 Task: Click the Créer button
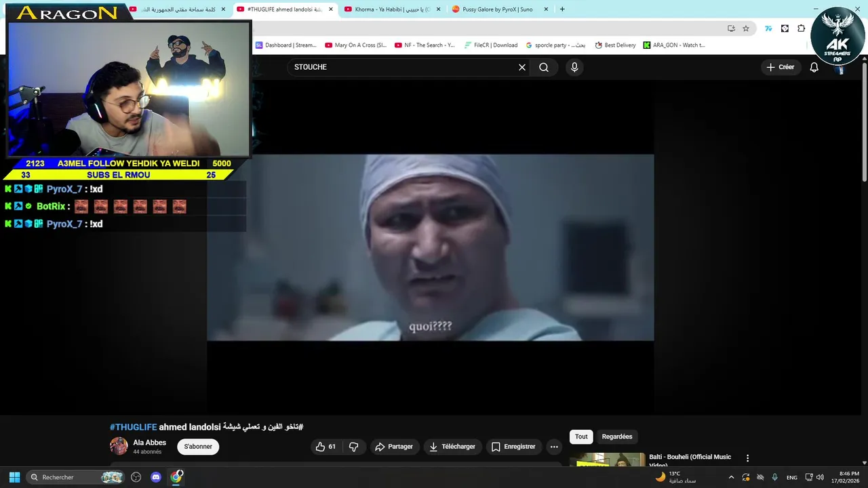tap(780, 67)
